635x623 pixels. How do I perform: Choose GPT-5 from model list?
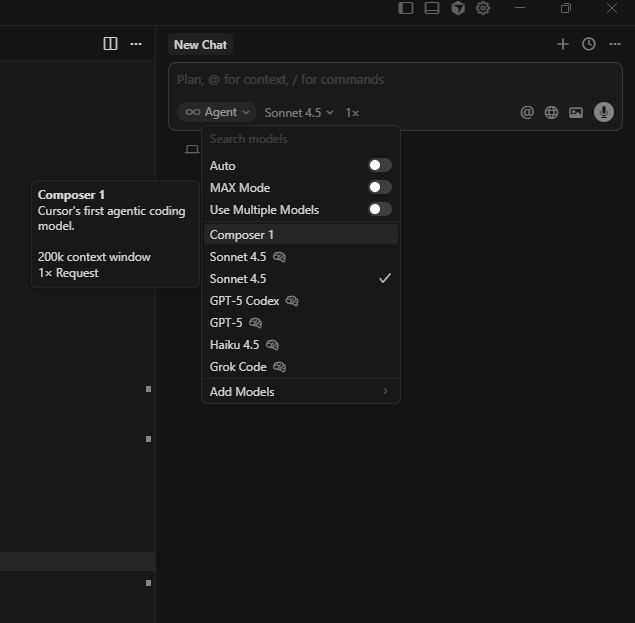[301, 323]
